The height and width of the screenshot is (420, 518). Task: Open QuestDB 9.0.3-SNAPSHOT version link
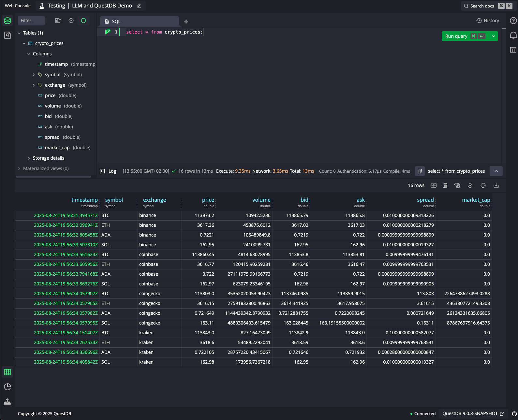pyautogui.click(x=473, y=413)
